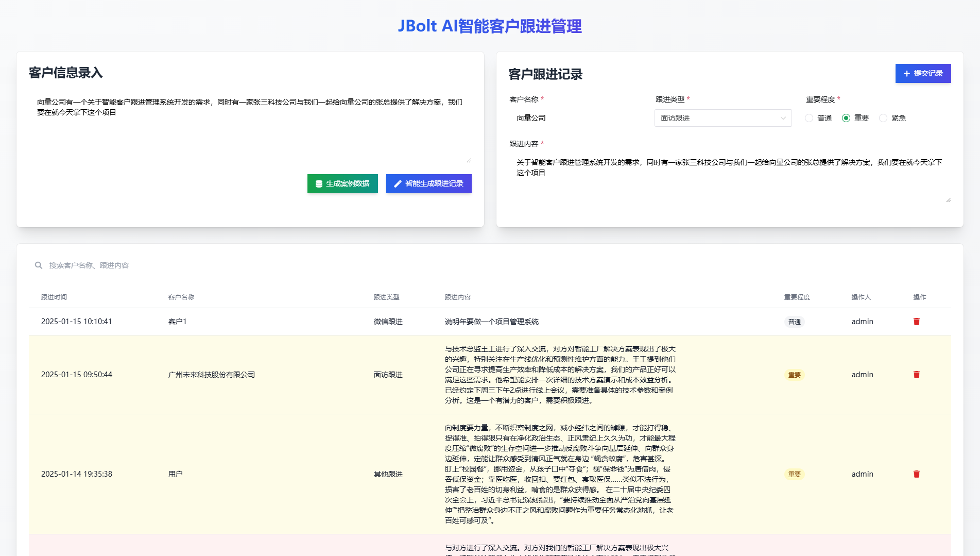This screenshot has height=556, width=980.
Task: Click the 提交记录 submit button
Action: tap(923, 73)
